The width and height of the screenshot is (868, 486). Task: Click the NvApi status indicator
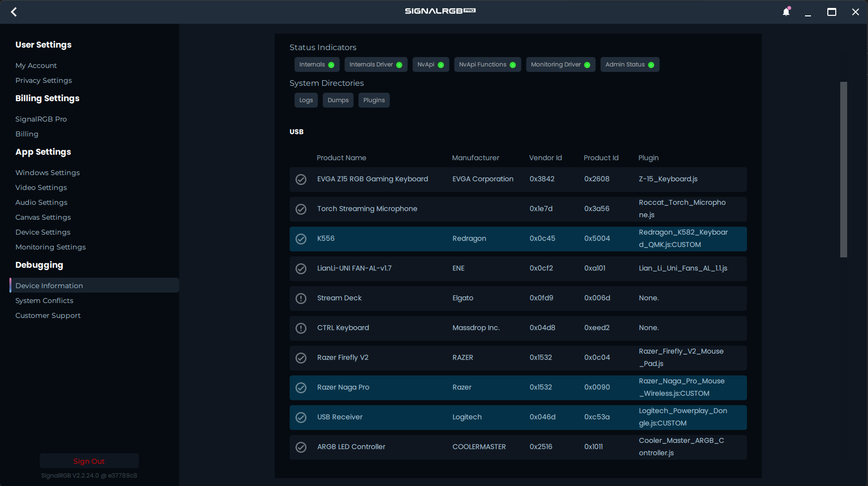[x=431, y=64]
